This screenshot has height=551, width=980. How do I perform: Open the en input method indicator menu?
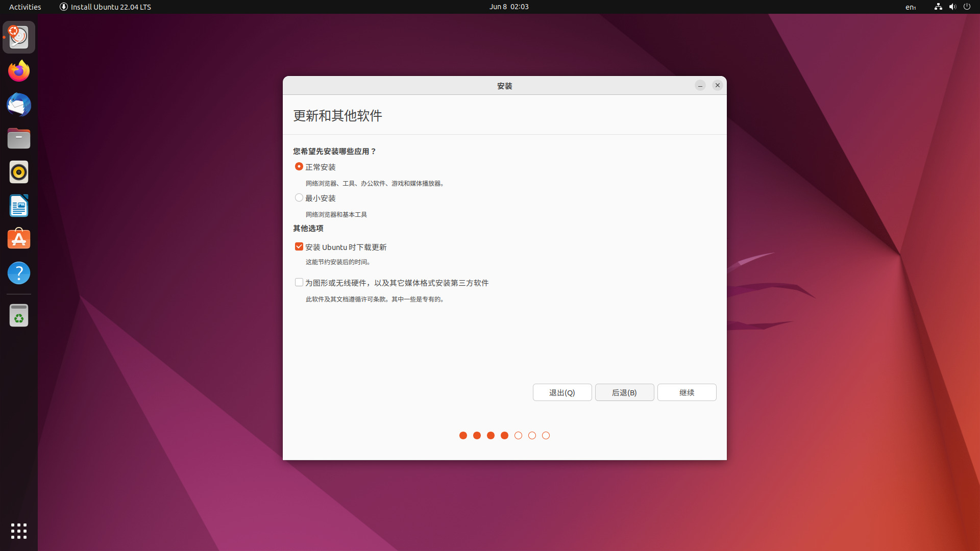tap(911, 7)
